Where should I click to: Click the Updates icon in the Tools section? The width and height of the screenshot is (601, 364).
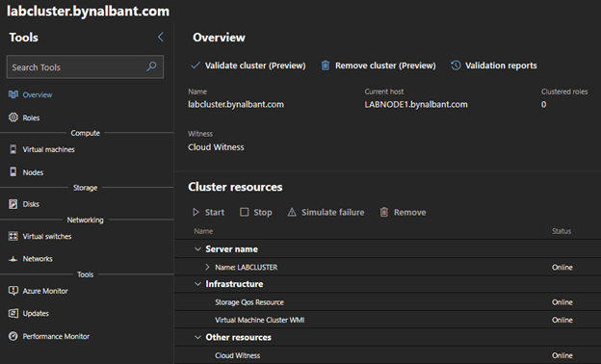(13, 313)
